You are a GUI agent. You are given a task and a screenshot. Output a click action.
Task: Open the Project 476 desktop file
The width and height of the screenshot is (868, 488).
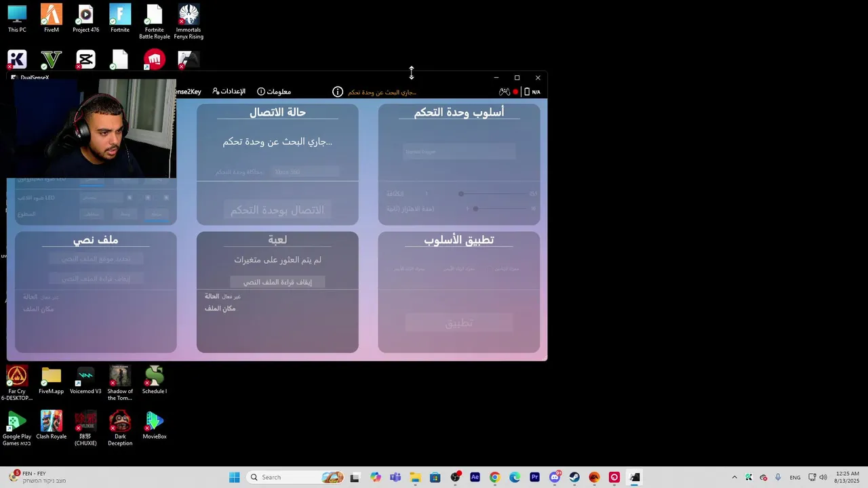tap(85, 18)
